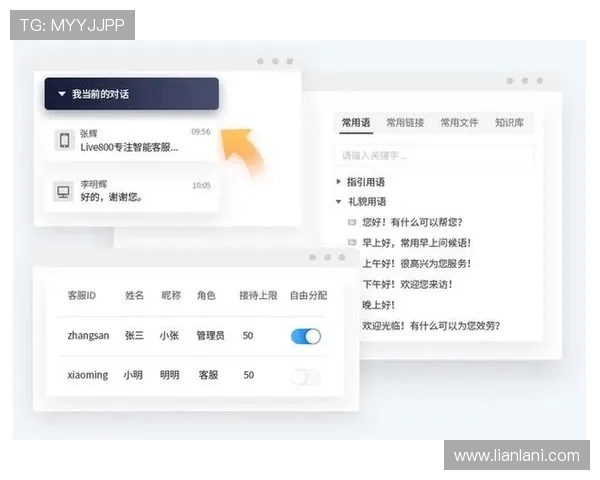The image size is (600, 480).
Task: Click the 自由分配 column header
Action: 308,295
